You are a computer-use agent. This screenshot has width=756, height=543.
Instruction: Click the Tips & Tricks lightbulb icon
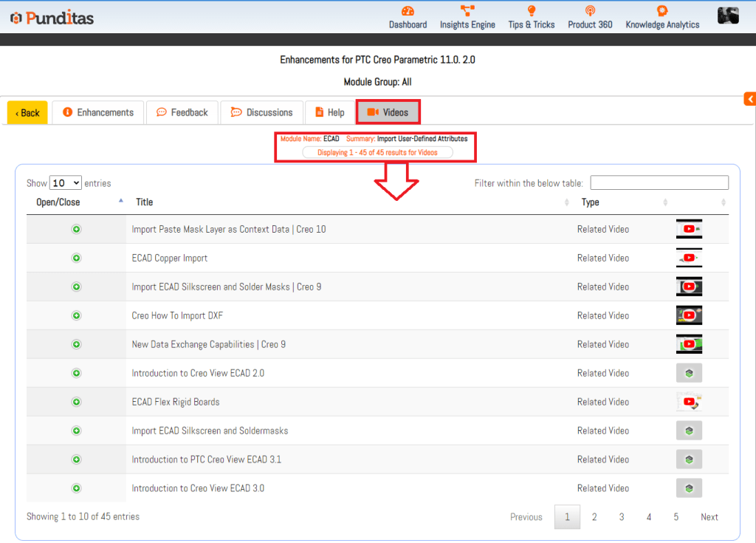(x=531, y=11)
